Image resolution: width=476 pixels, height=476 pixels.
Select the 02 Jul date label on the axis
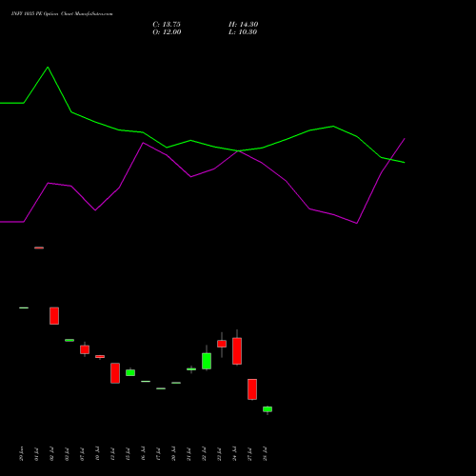51,454
